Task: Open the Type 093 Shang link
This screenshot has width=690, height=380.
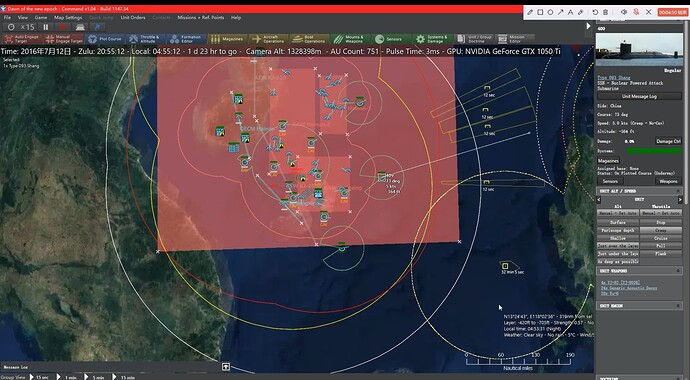Action: (613, 77)
